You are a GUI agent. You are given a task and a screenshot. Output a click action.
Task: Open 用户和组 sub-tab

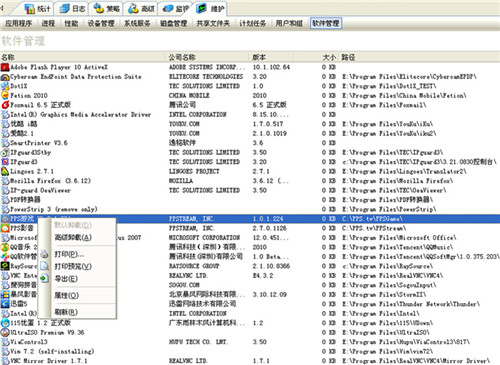[x=289, y=23]
